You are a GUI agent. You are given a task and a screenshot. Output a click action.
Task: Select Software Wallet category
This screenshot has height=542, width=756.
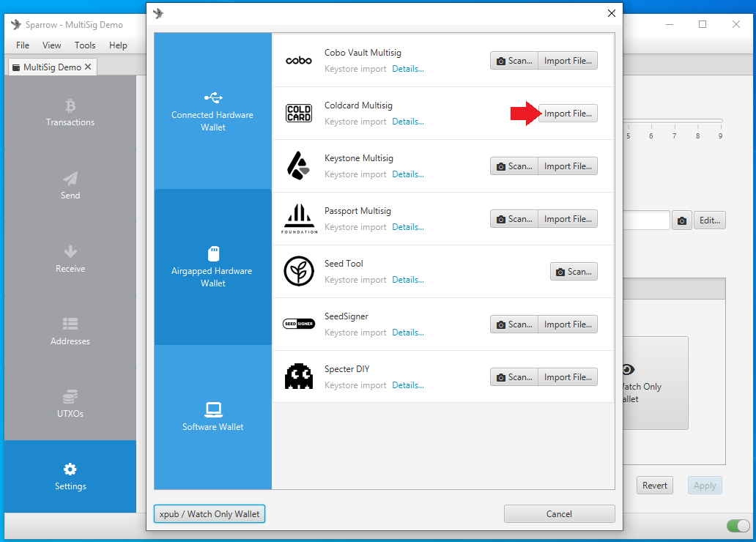[213, 417]
